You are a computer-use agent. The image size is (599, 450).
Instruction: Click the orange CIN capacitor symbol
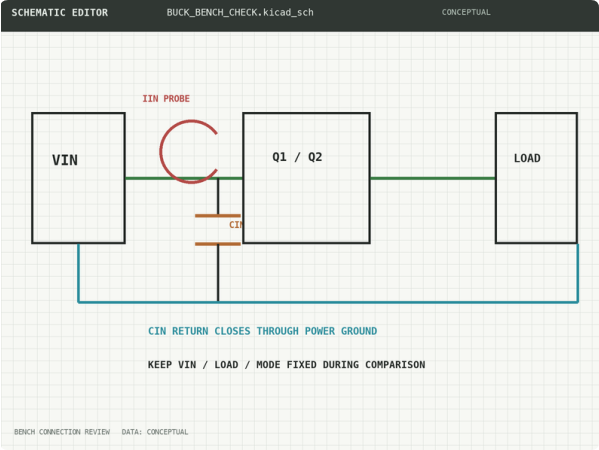pyautogui.click(x=218, y=230)
